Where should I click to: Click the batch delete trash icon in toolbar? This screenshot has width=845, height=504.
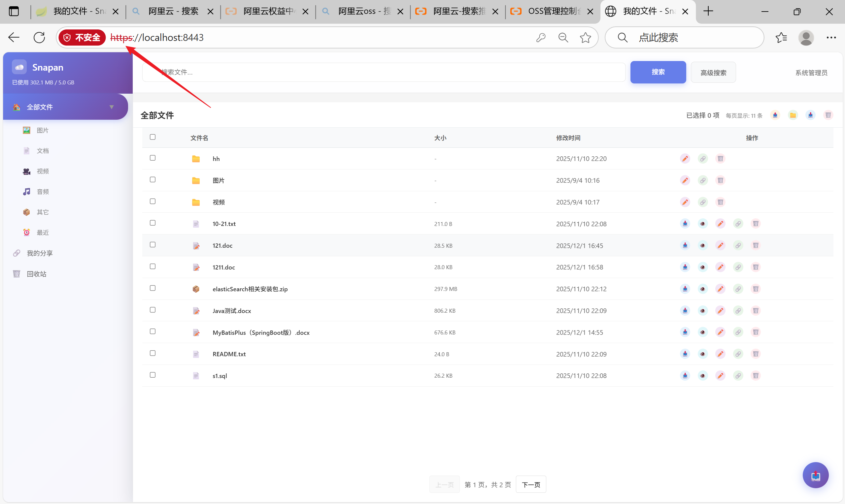tap(828, 115)
